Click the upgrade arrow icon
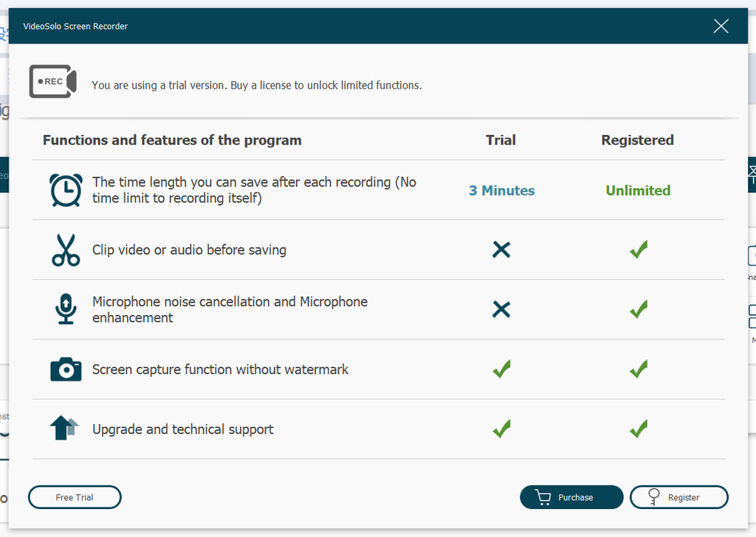 (64, 428)
